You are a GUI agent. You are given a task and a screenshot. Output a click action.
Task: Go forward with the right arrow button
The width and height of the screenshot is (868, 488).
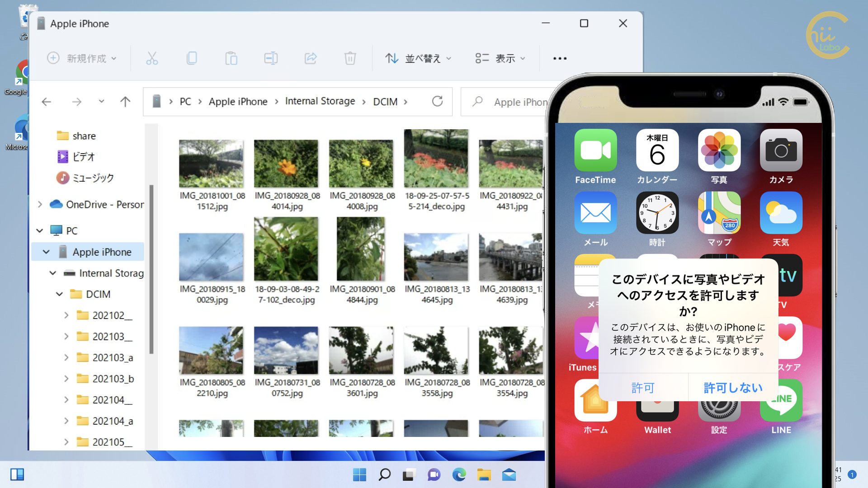click(77, 102)
